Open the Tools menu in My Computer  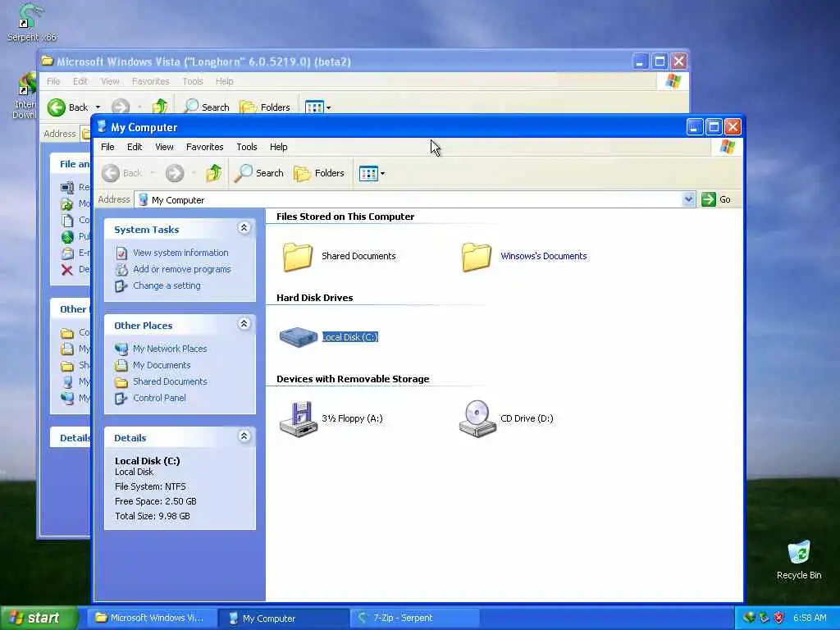[247, 147]
